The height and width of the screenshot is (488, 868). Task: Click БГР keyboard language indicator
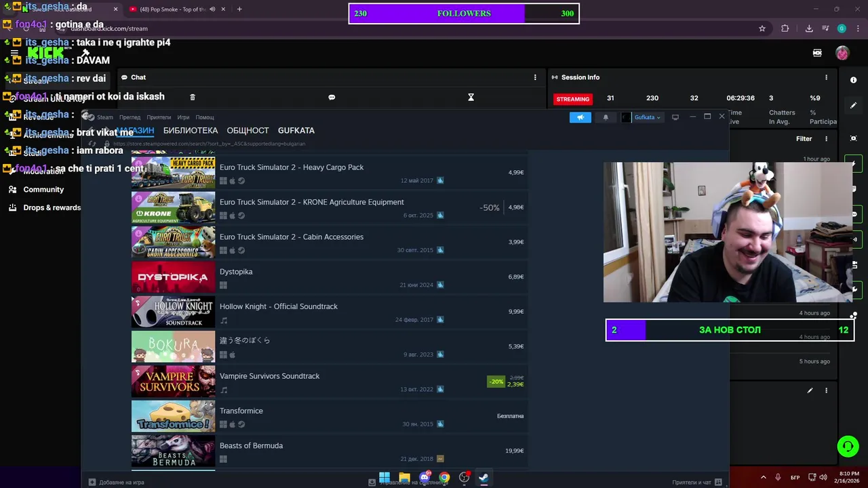tap(795, 478)
